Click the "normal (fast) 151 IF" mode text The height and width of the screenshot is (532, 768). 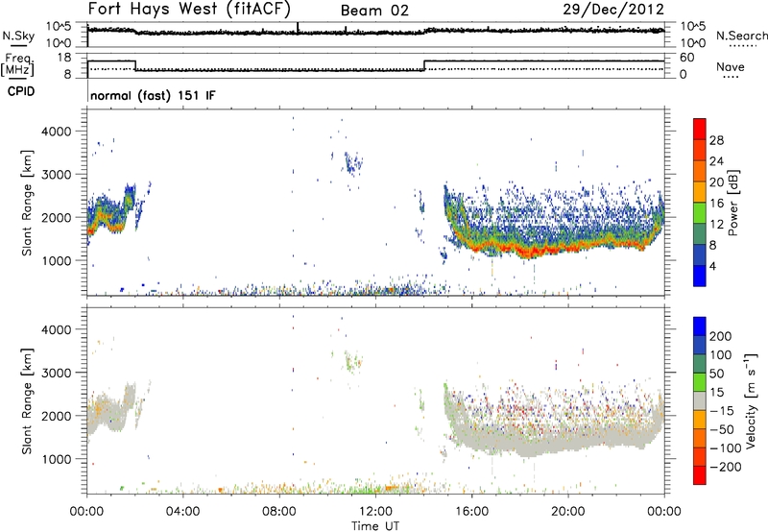tap(153, 95)
